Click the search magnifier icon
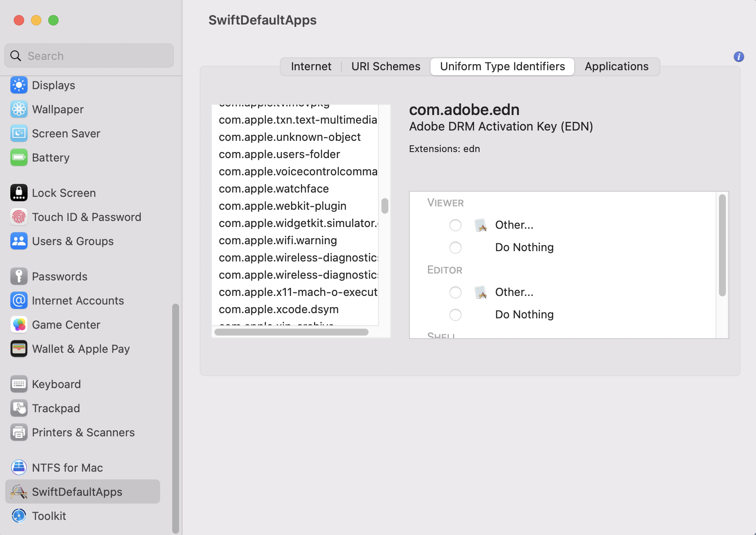 click(x=16, y=56)
